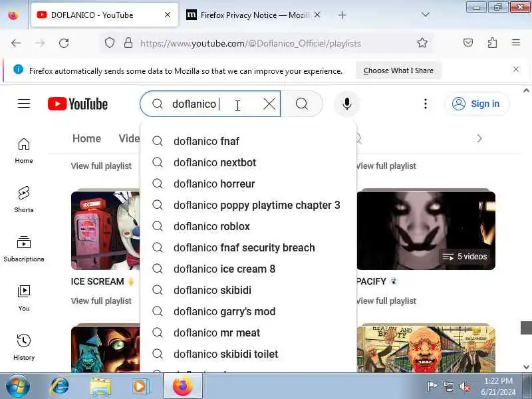Open History in the sidebar

point(24,347)
